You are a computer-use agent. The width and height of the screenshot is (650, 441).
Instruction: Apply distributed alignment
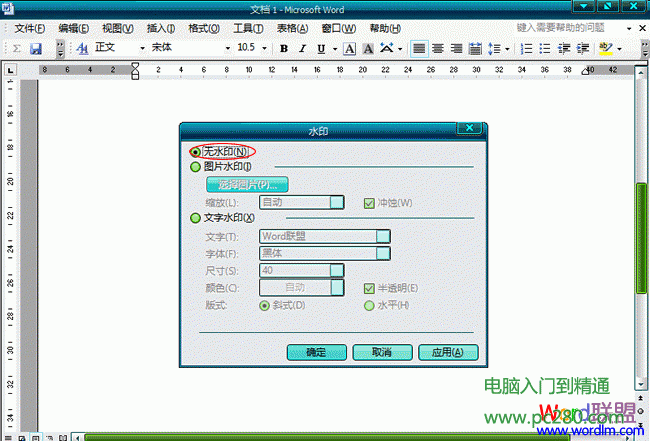(475, 48)
